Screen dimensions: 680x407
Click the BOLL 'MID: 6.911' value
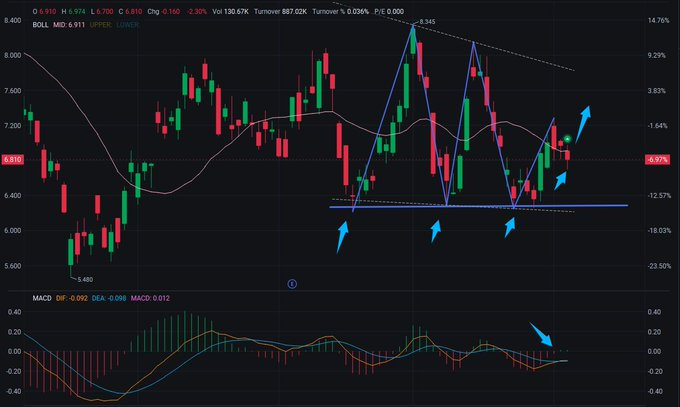pos(69,25)
